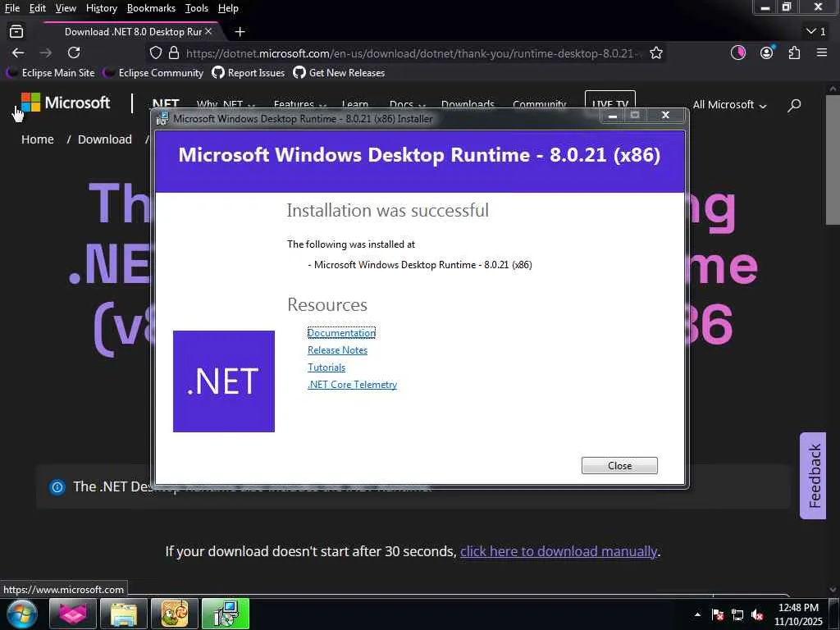Click 'click here to download manually' link
The width and height of the screenshot is (840, 630).
point(558,551)
